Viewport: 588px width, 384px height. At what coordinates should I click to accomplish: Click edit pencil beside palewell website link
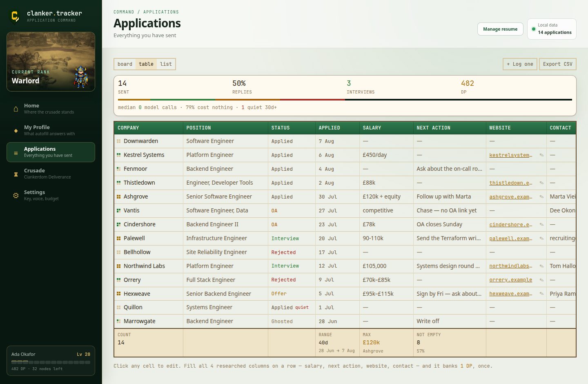(541, 239)
